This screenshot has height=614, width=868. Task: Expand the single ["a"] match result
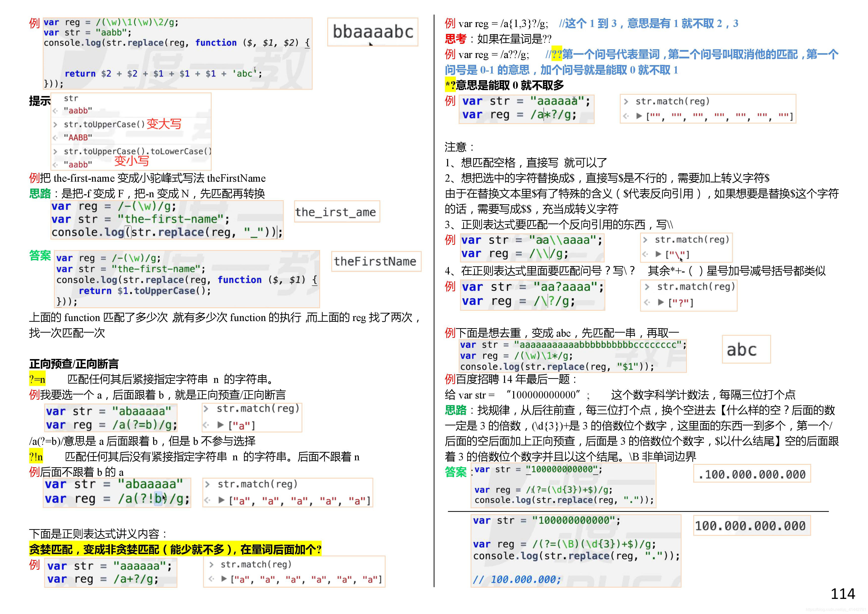[x=221, y=425]
